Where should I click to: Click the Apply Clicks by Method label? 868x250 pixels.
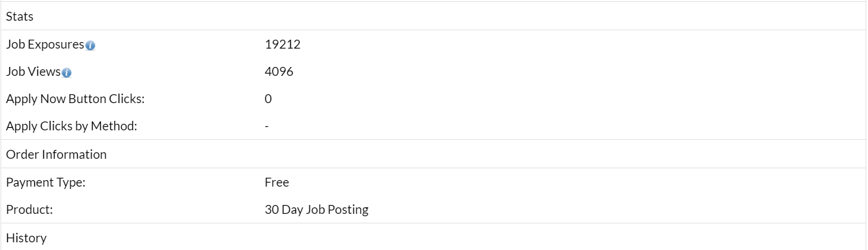click(x=71, y=126)
